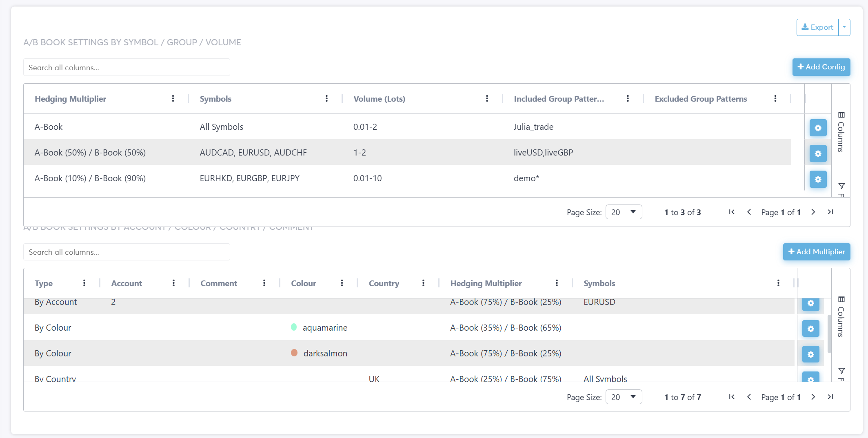Open Volume (Lots) column menu
The width and height of the screenshot is (868, 438).
pyautogui.click(x=487, y=98)
